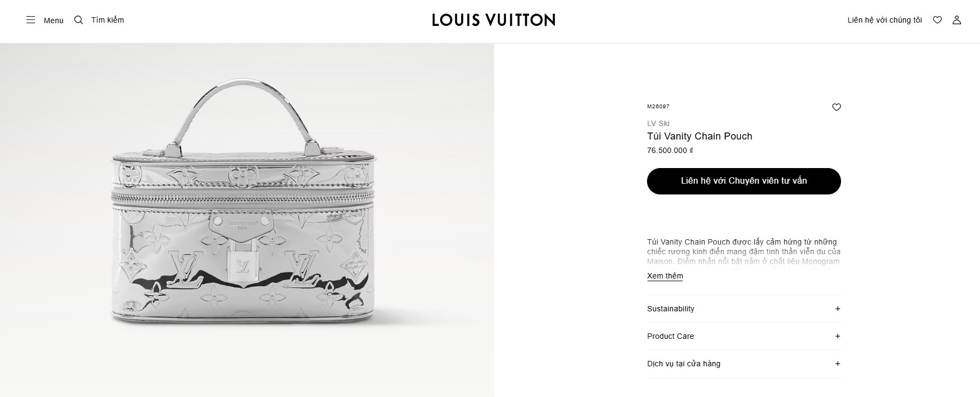Image resolution: width=980 pixels, height=397 pixels.
Task: Expand the Sustainability section plus icon
Action: pos(837,309)
